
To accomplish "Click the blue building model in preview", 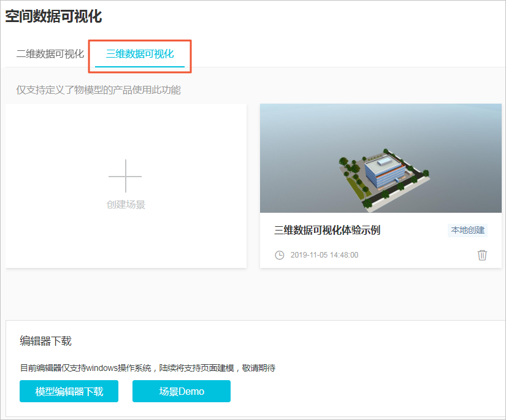I will [381, 170].
